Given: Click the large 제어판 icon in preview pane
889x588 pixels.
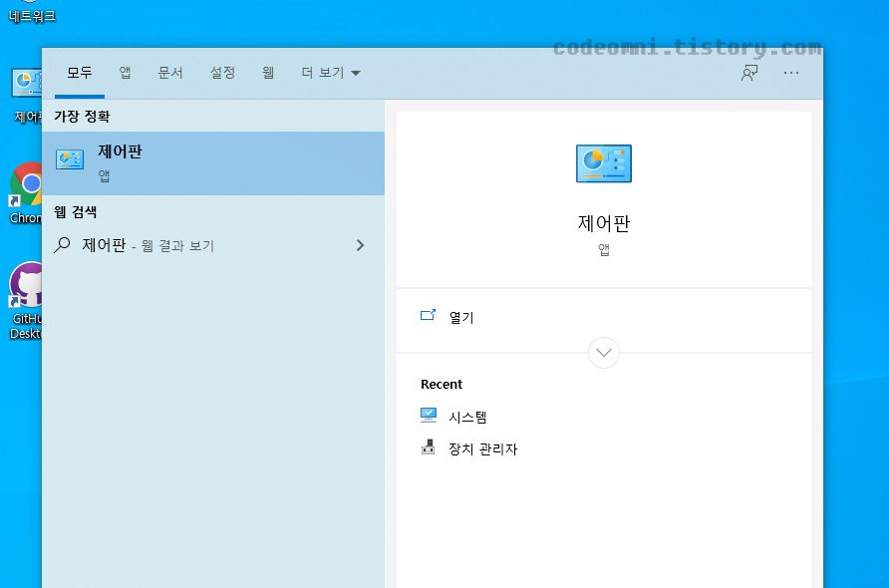Looking at the screenshot, I should (604, 163).
